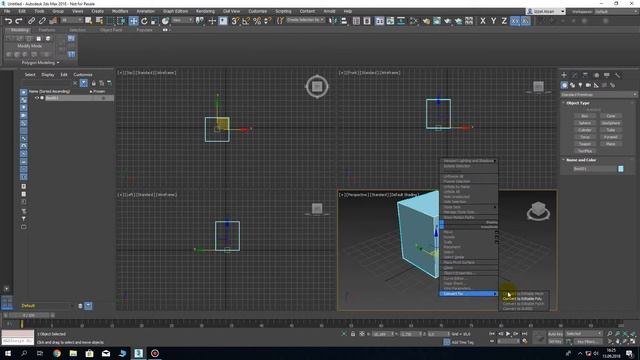Choose Convert to Editable Mesh
Viewport: 640px width, 360px height.
pyautogui.click(x=524, y=294)
